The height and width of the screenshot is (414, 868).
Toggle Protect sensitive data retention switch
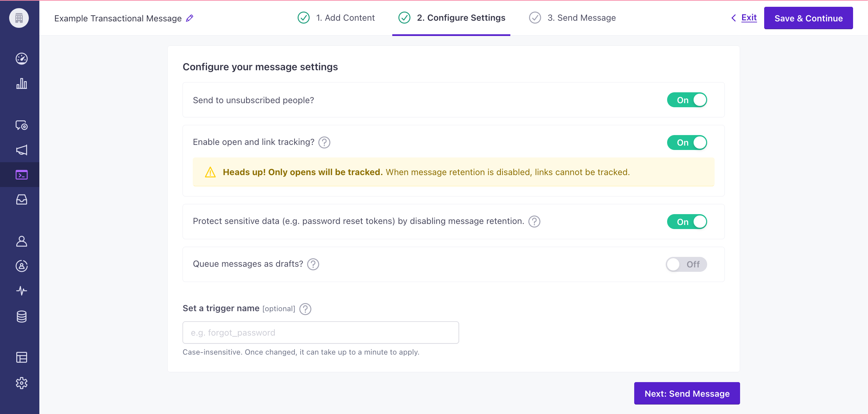687,222
